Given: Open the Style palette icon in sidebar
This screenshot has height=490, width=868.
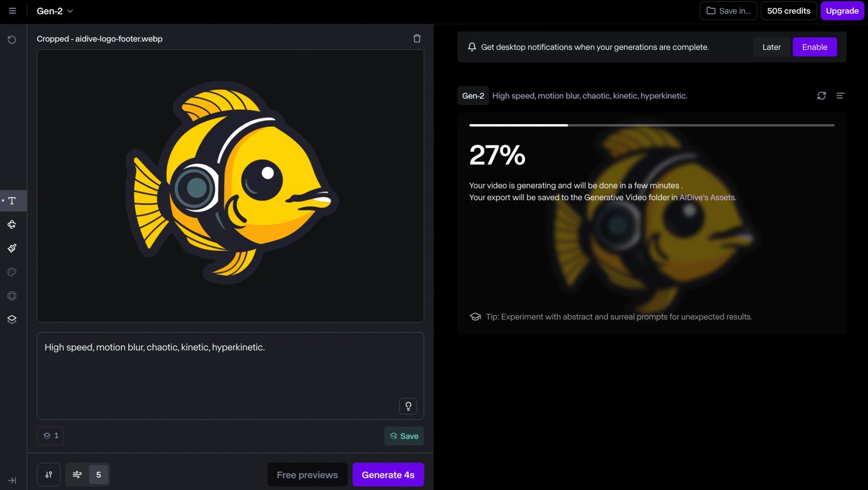Looking at the screenshot, I should tap(12, 272).
